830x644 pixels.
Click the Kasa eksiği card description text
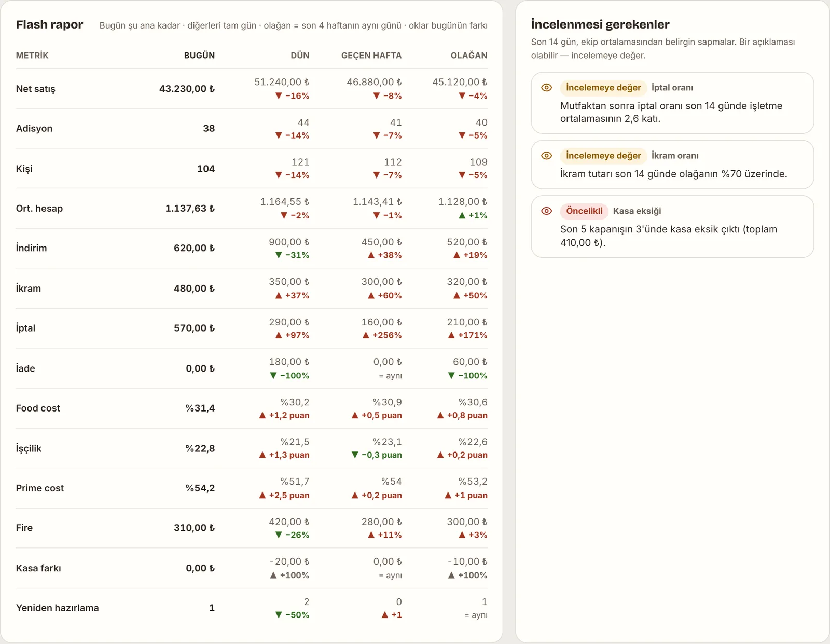tap(668, 236)
